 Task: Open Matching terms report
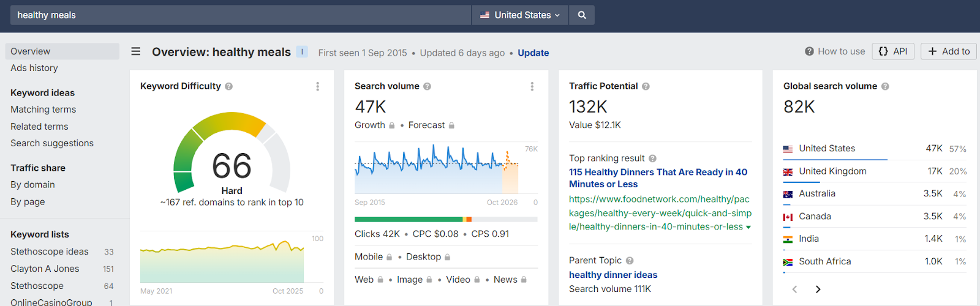pyautogui.click(x=43, y=110)
